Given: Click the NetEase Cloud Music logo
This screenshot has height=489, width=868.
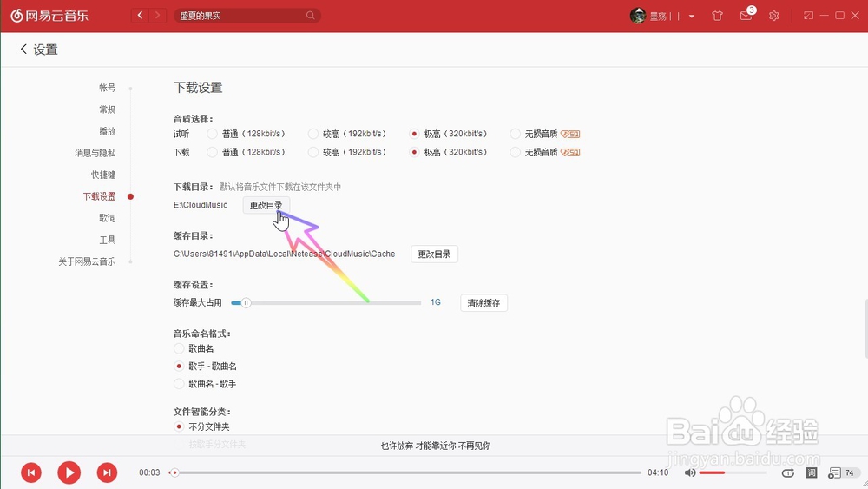Looking at the screenshot, I should click(49, 16).
